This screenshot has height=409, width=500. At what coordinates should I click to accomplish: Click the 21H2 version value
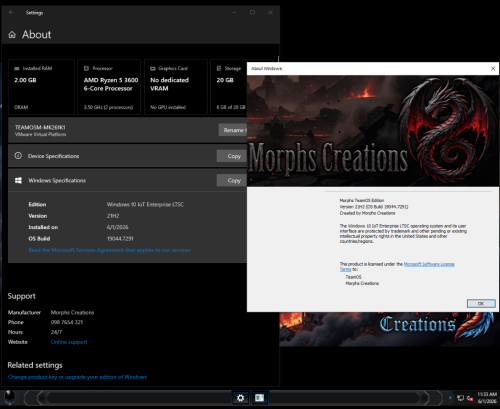(x=113, y=216)
